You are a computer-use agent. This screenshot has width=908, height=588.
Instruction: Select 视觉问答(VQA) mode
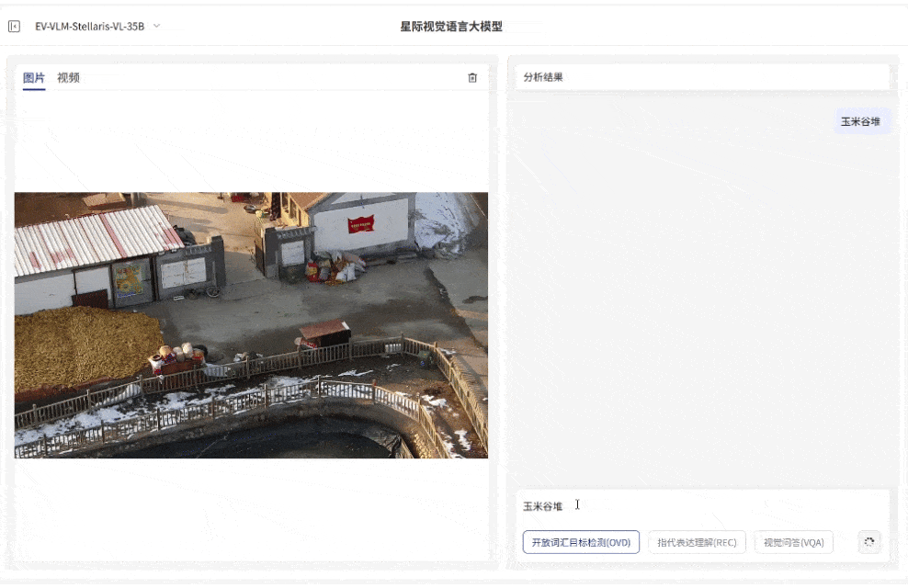793,542
